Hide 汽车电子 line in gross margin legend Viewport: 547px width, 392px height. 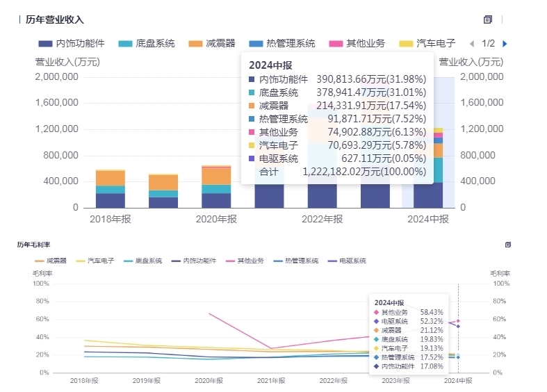95,261
